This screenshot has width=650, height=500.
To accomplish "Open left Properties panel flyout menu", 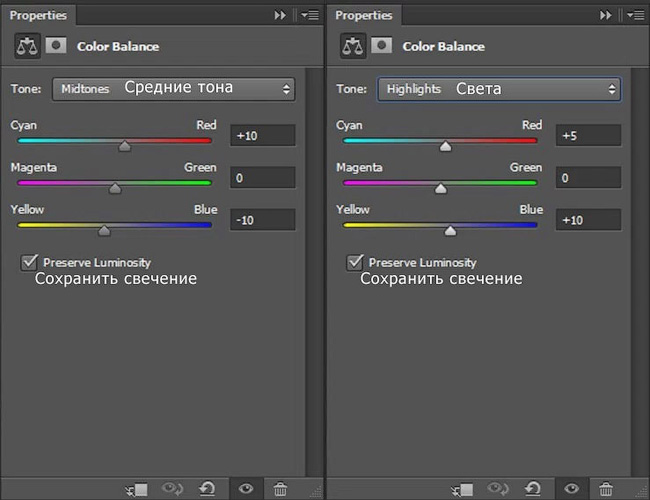I will point(310,15).
